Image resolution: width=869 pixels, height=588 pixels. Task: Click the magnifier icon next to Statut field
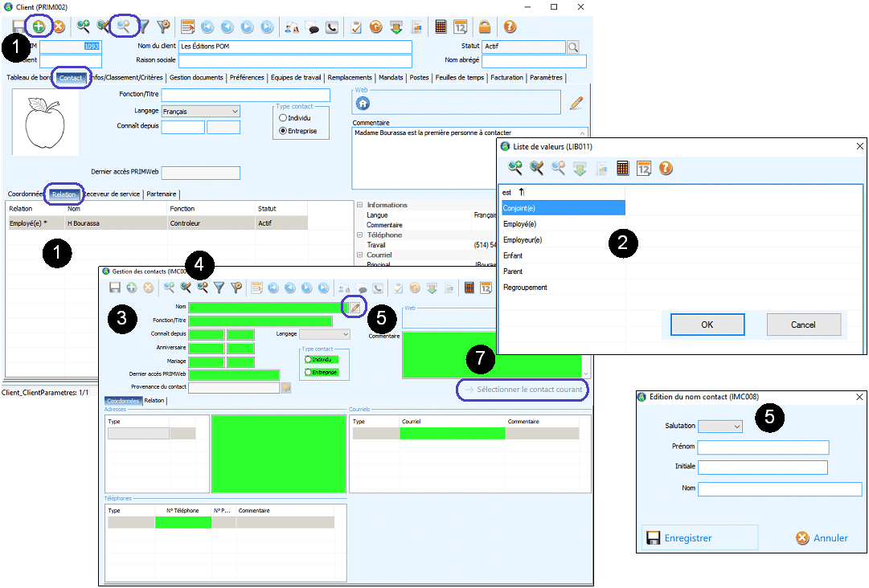[x=573, y=47]
